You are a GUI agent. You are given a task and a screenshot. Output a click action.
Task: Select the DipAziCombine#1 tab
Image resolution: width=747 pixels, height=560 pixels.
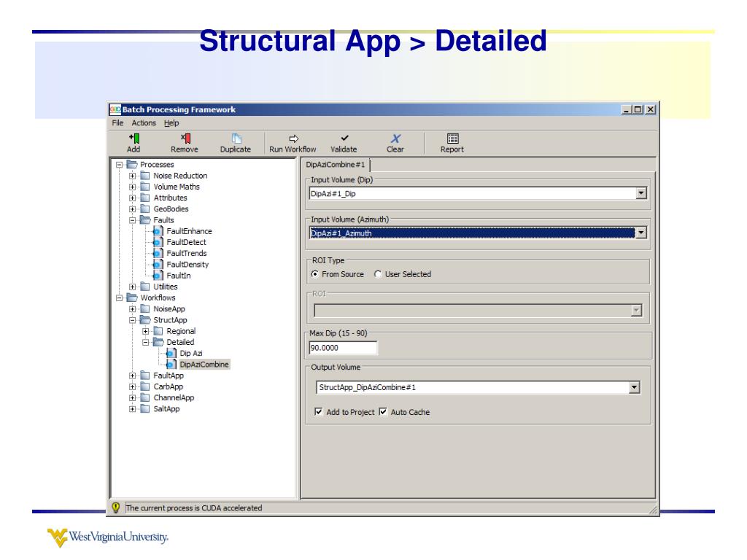pyautogui.click(x=336, y=165)
